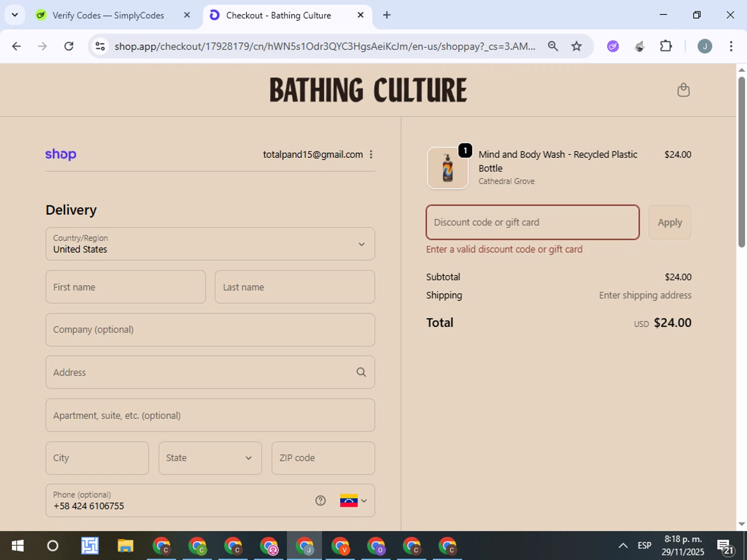Open the Cortana circle icon on taskbar
The height and width of the screenshot is (560, 747).
click(52, 546)
